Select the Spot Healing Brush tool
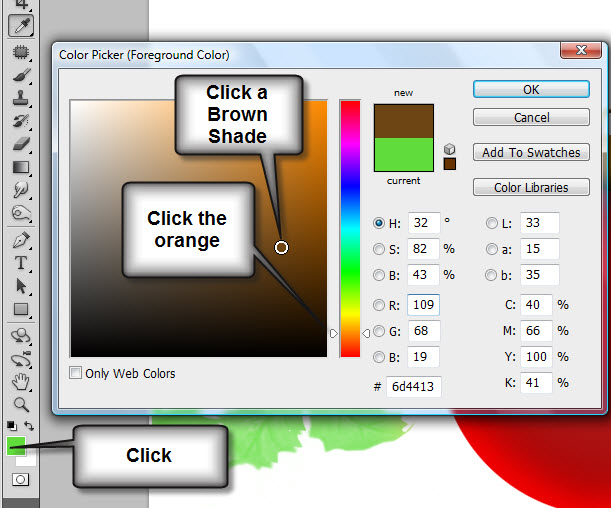The image size is (611, 508). [x=21, y=52]
